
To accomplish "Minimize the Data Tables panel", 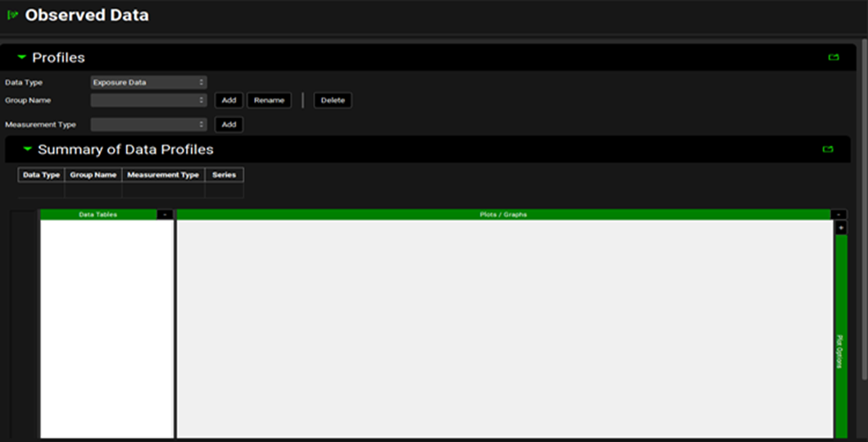I will pyautogui.click(x=165, y=215).
